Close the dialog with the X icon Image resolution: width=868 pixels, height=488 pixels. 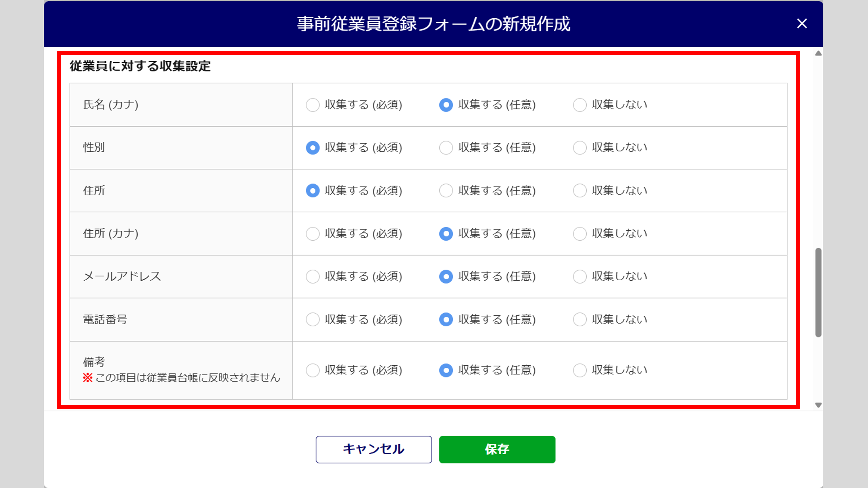[x=802, y=23]
